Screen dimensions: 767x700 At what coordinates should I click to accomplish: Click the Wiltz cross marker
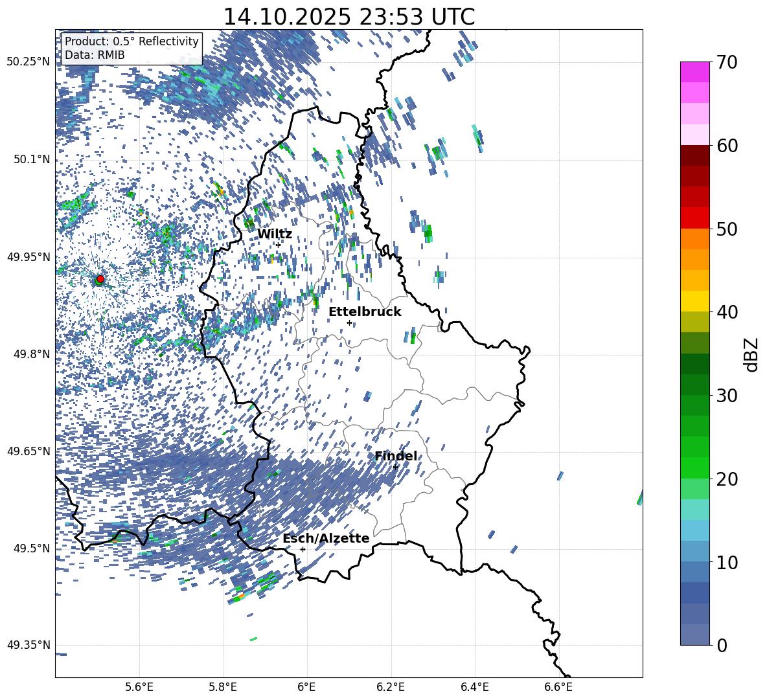[279, 245]
